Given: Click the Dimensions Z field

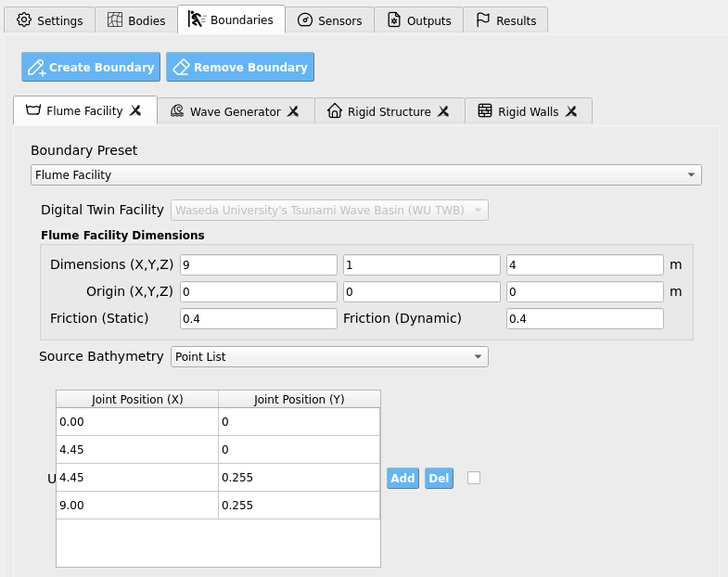Looking at the screenshot, I should point(584,264).
